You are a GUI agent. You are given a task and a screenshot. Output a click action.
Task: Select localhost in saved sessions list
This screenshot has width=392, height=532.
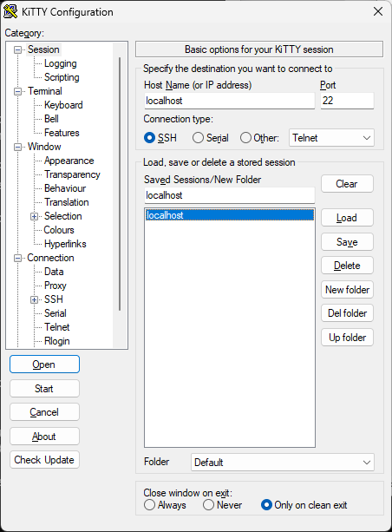[x=230, y=215]
